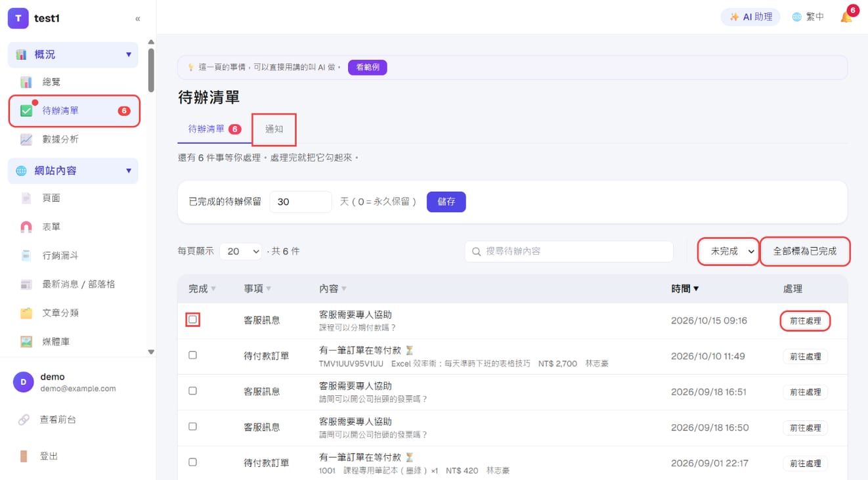Viewport: 868px width, 480px height.
Task: Click the 文章分類 folder icon
Action: [26, 313]
